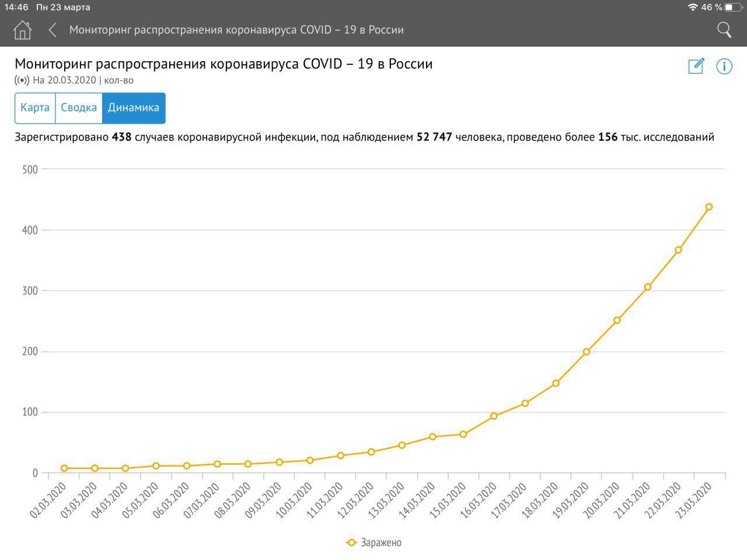Click the 100 y-axis label
The height and width of the screenshot is (560, 747).
click(x=30, y=412)
